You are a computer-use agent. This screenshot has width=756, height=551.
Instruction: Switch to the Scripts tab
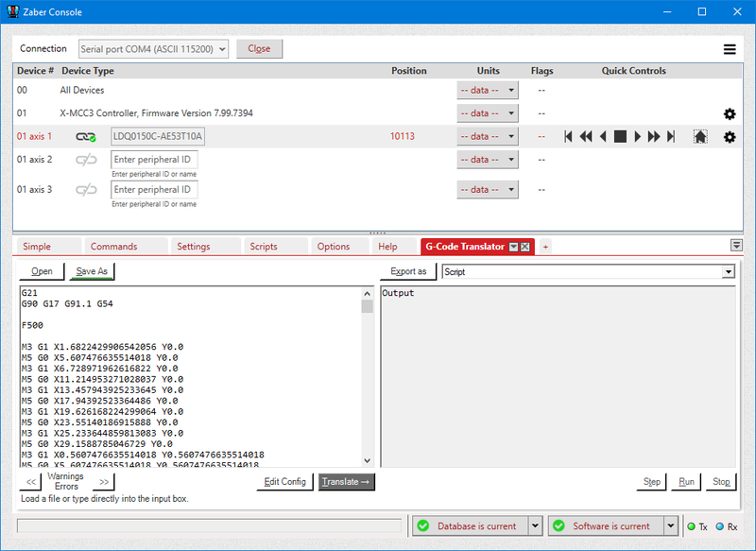tap(276, 247)
